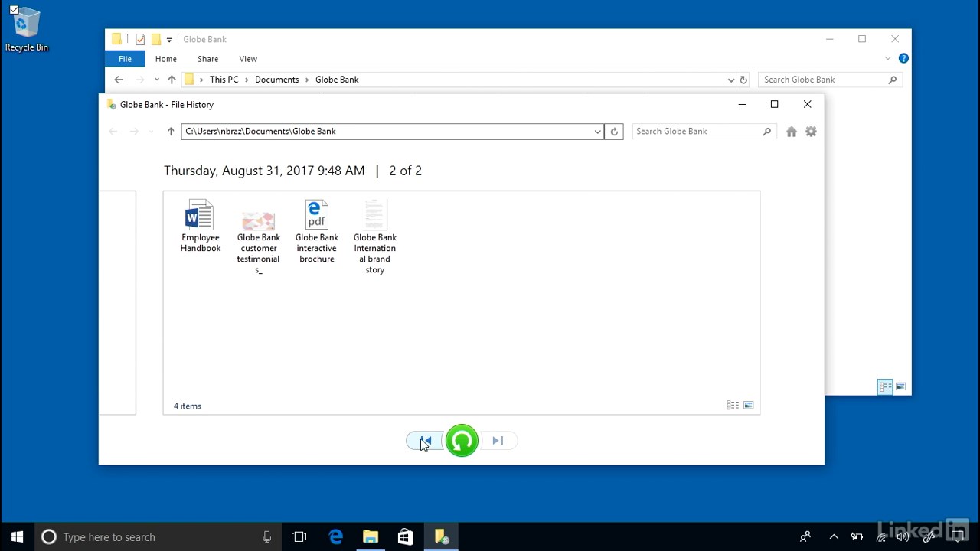Launch Microsoft Edge from the taskbar
Screen dimensions: 980x551
[x=335, y=537]
